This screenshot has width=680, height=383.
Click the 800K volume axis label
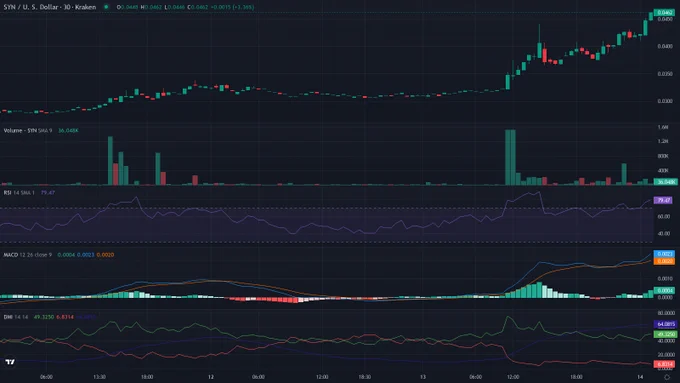pyautogui.click(x=663, y=156)
